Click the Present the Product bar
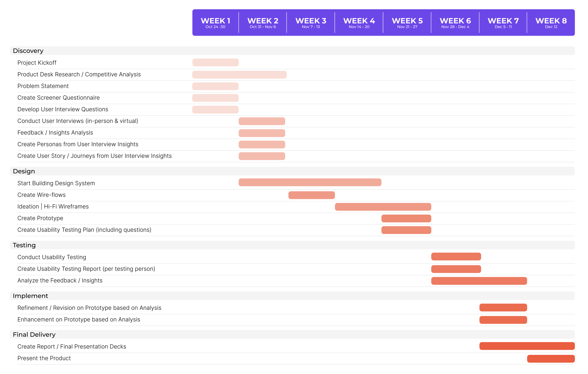The image size is (588, 374). pyautogui.click(x=551, y=359)
